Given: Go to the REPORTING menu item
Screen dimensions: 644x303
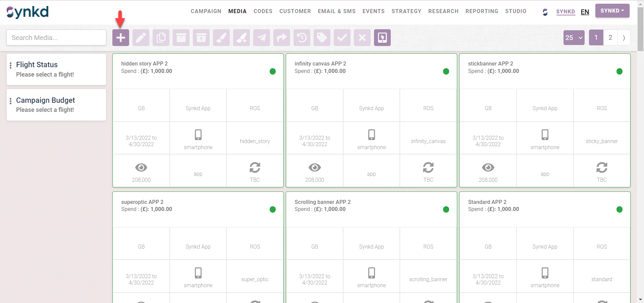Looking at the screenshot, I should 482,11.
